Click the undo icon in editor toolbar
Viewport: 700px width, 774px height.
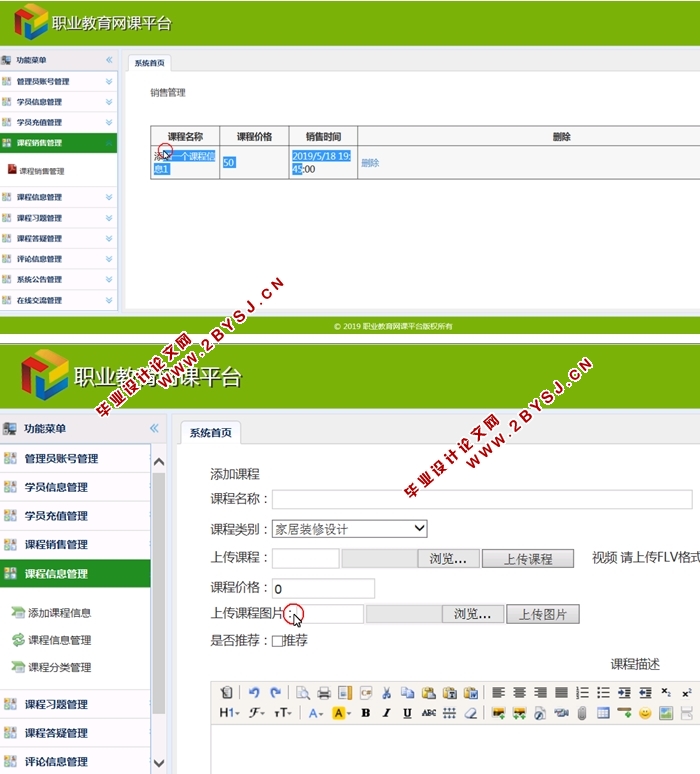tap(254, 693)
